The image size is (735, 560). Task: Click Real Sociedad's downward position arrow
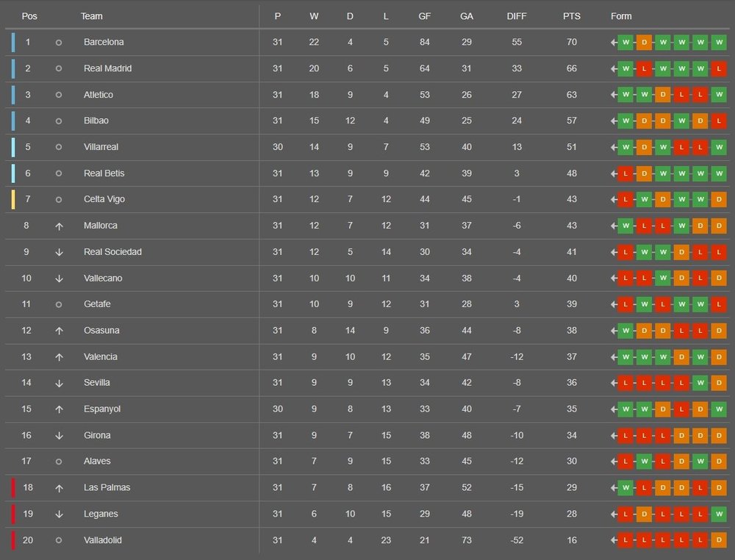(x=59, y=252)
